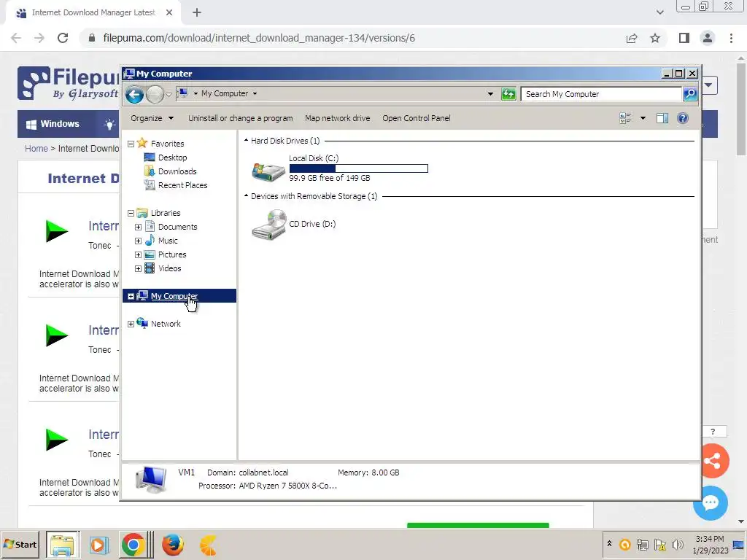Open Desktop in Favorites
The height and width of the screenshot is (560, 747).
(x=172, y=157)
